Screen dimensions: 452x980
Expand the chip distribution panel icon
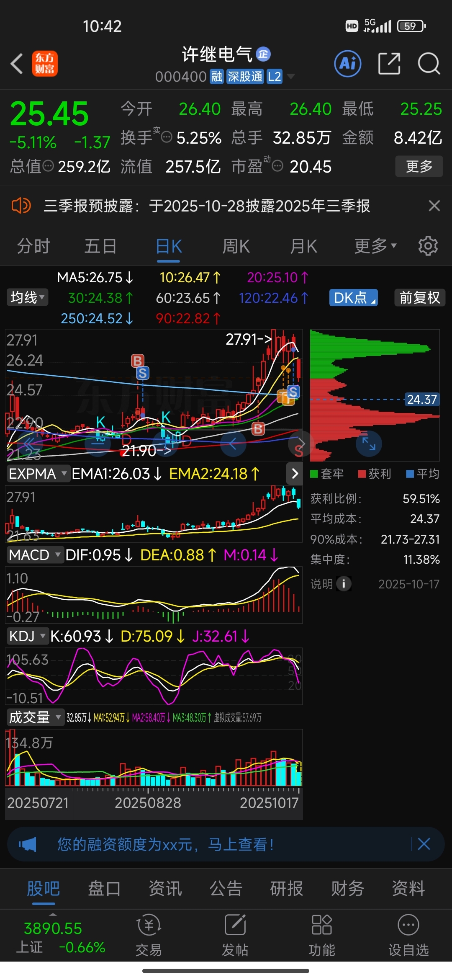pyautogui.click(x=369, y=444)
